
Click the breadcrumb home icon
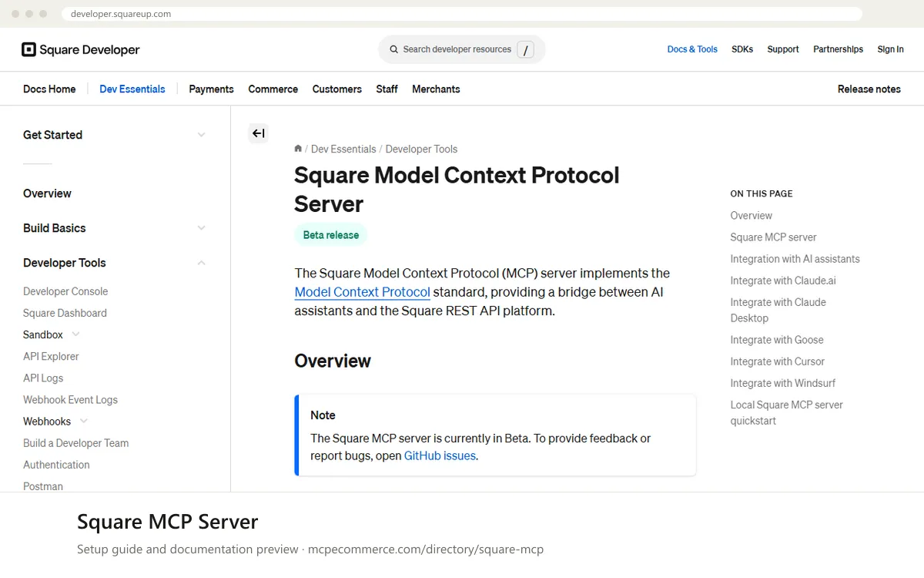pos(298,148)
